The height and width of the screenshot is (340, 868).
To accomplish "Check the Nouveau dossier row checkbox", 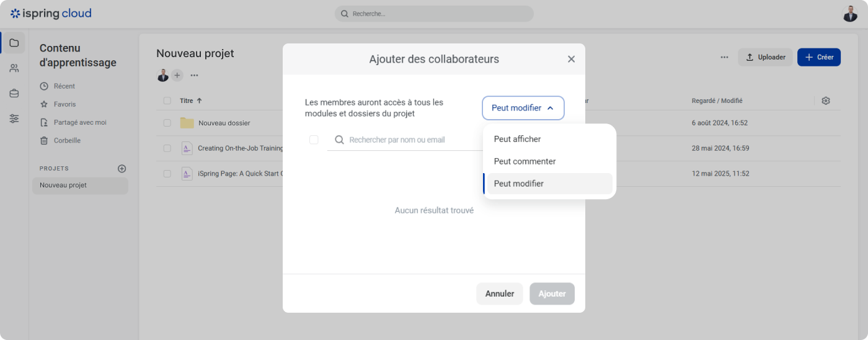I will [x=167, y=123].
